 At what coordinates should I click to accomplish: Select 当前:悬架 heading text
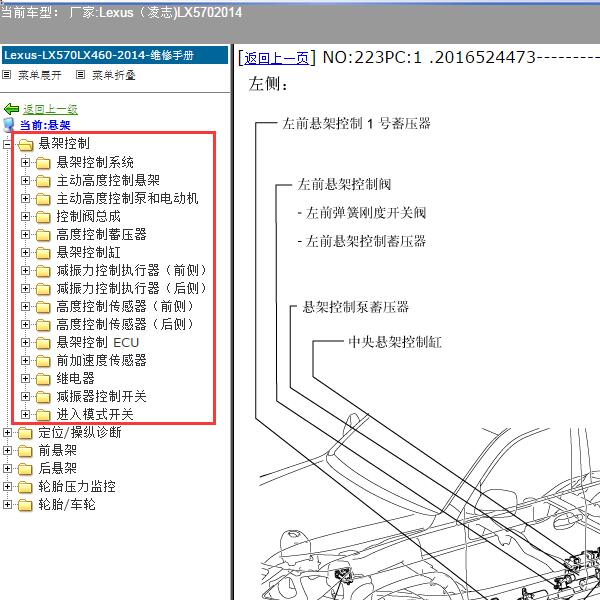coord(45,125)
